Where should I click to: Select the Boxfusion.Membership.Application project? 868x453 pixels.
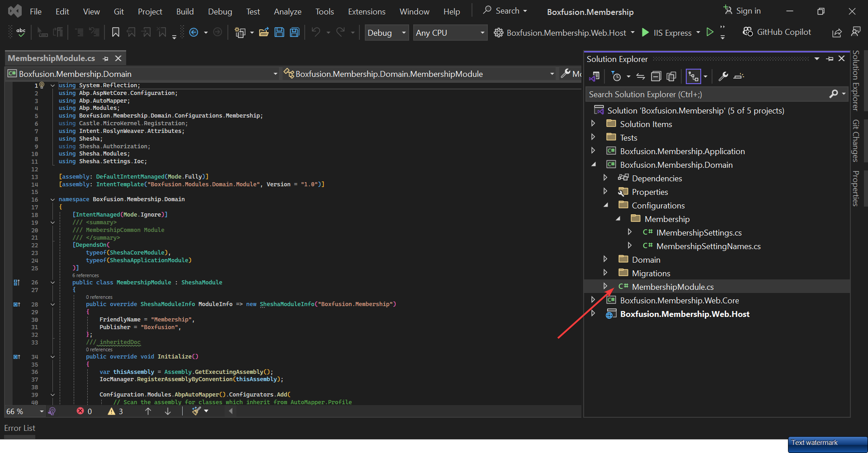click(x=682, y=151)
